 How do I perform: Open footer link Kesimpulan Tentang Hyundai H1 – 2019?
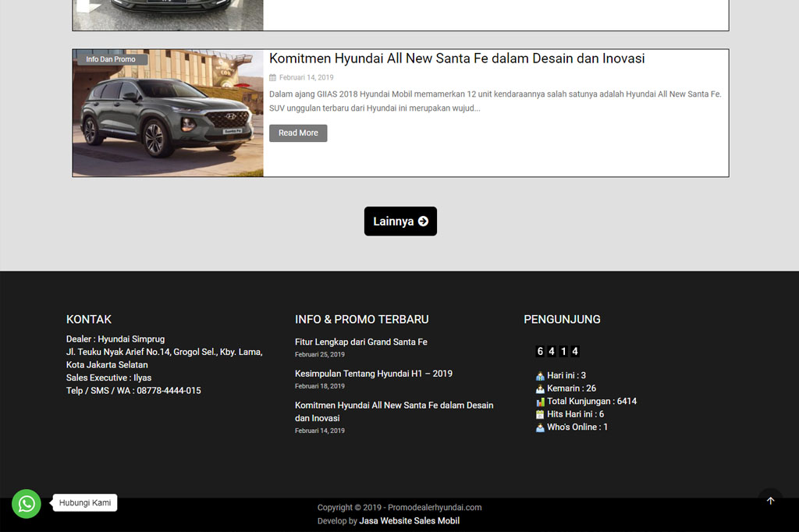[x=374, y=374]
